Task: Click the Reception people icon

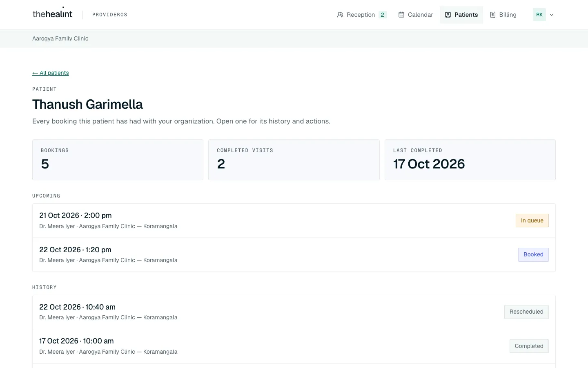Action: (x=340, y=15)
